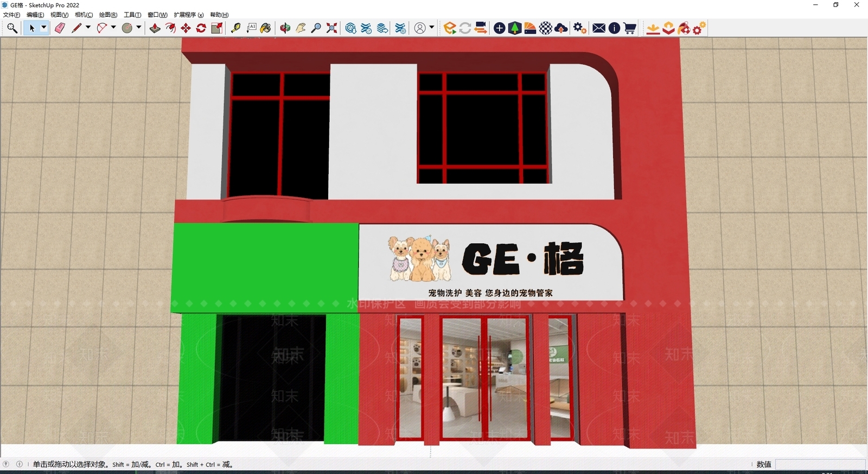Screen dimensions: 868x474
Task: Open the 扩展程序 (x) menu
Action: 189,15
